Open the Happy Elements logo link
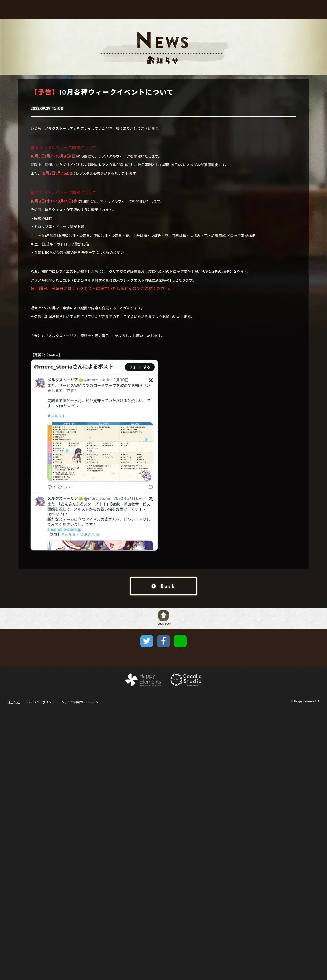The image size is (327, 980). [143, 680]
